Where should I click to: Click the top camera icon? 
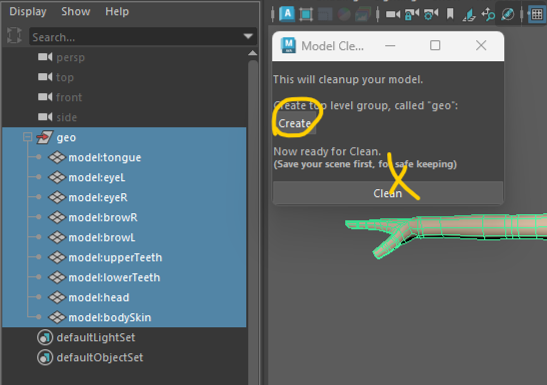tap(45, 77)
